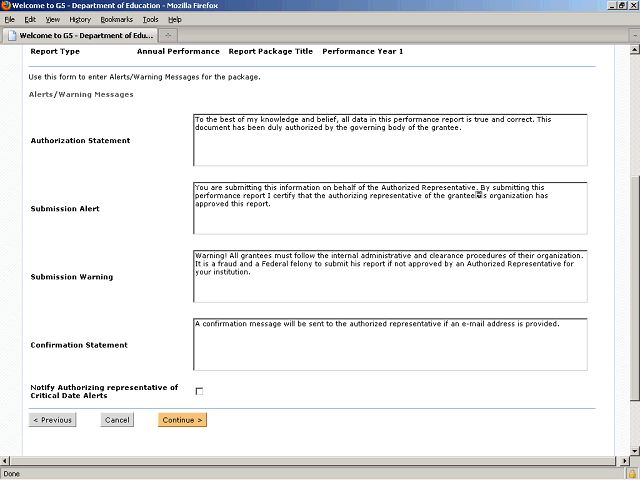The height and width of the screenshot is (480, 640).
Task: Click the 'Annual Performance' report type text
Action: coord(178,51)
